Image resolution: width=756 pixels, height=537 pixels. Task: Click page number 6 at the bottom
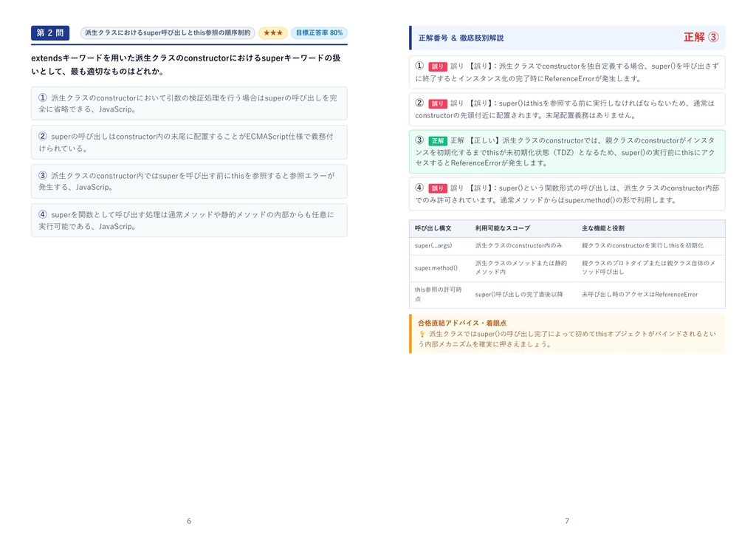point(189,521)
